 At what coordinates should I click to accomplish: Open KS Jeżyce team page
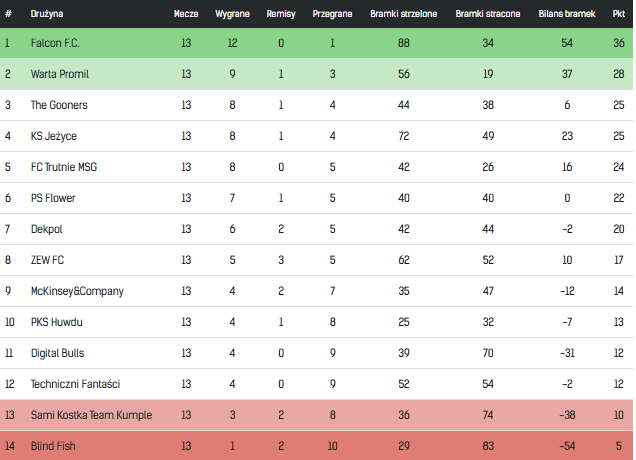pos(54,136)
